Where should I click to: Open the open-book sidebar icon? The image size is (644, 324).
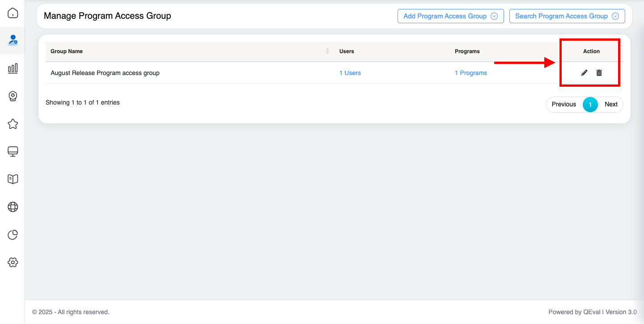pyautogui.click(x=13, y=179)
